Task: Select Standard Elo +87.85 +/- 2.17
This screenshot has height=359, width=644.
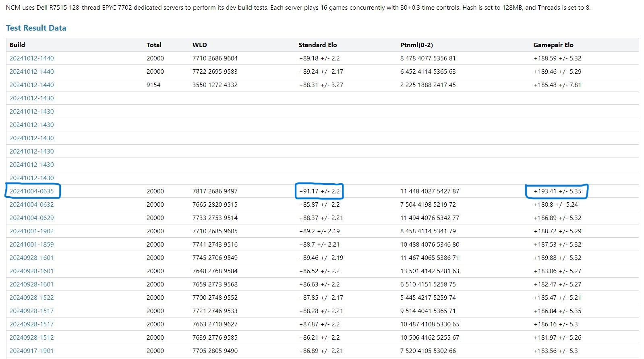Action: [321, 297]
